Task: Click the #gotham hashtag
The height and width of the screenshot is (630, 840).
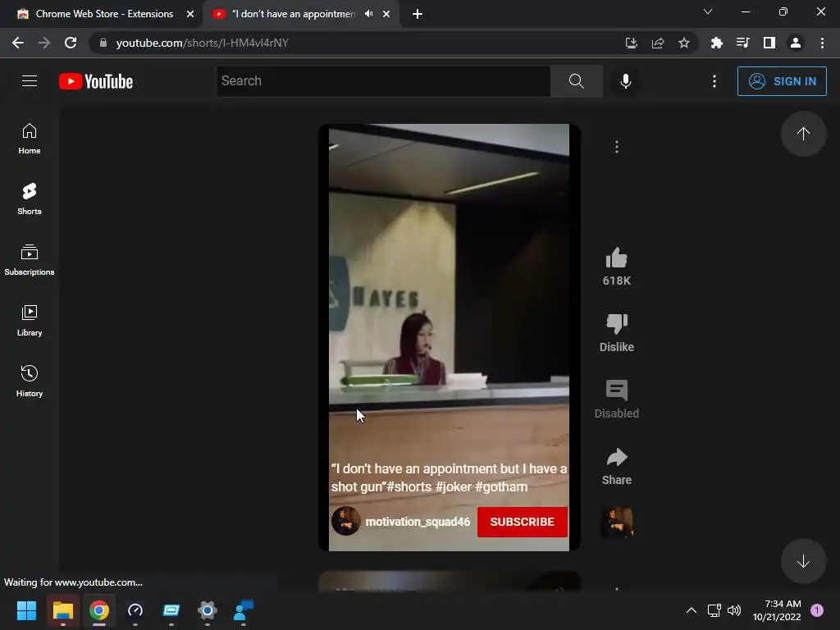Action: pyautogui.click(x=501, y=486)
